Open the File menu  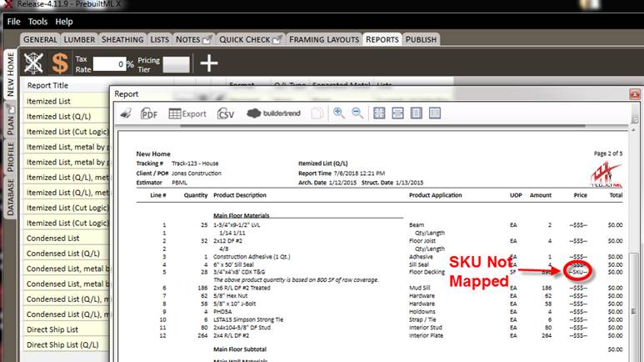pyautogui.click(x=13, y=21)
